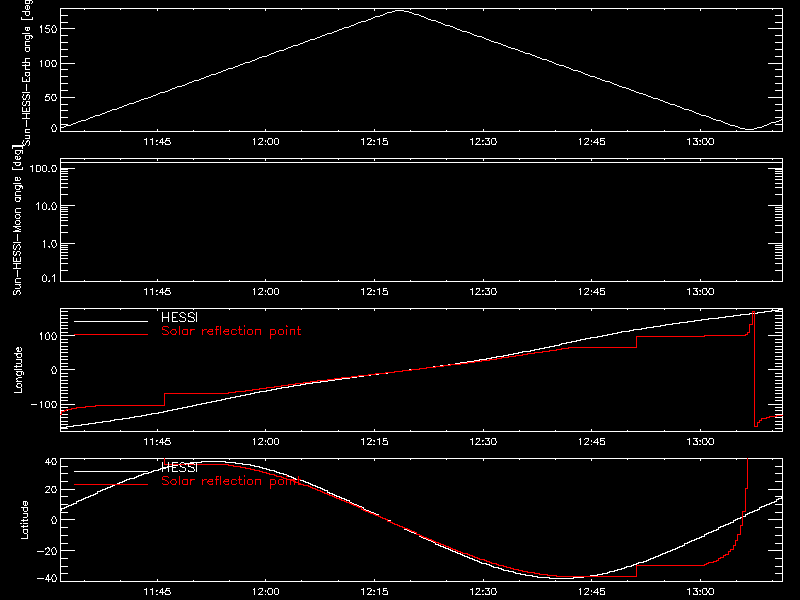The image size is (800, 600).
Task: Select the 0 tick on Longitude axis
Action: [x=54, y=370]
